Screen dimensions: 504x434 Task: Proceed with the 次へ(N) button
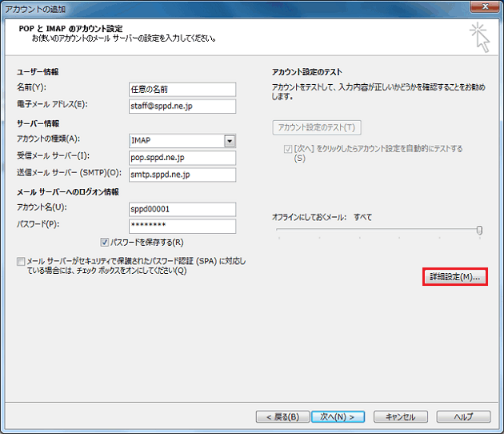point(337,416)
